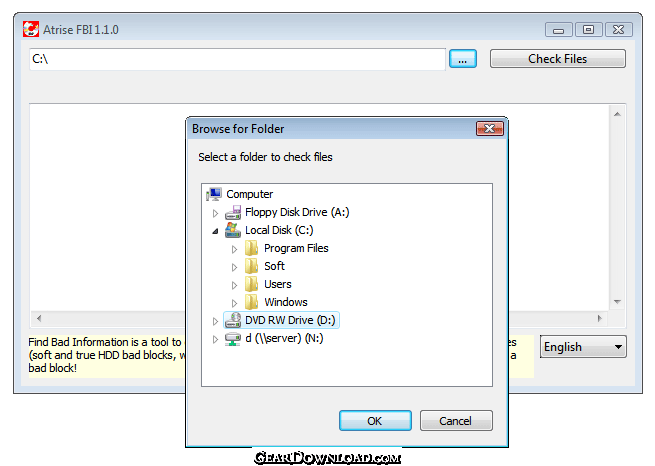Select DVD RW Drive (D:) text

290,320
